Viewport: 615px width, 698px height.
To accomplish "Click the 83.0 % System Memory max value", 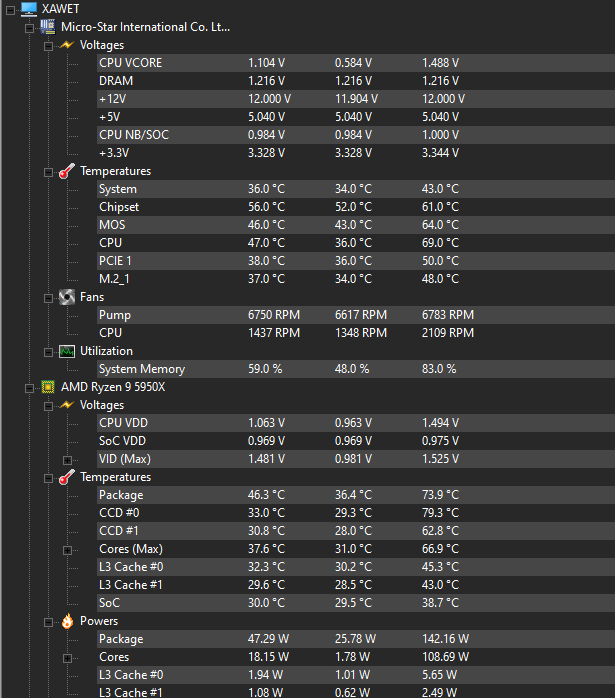I will click(439, 369).
